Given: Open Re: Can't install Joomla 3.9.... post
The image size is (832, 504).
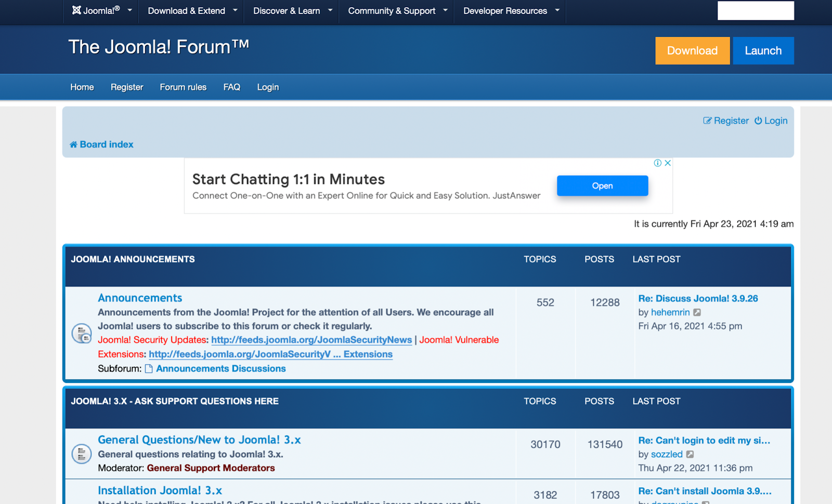Looking at the screenshot, I should pyautogui.click(x=705, y=491).
